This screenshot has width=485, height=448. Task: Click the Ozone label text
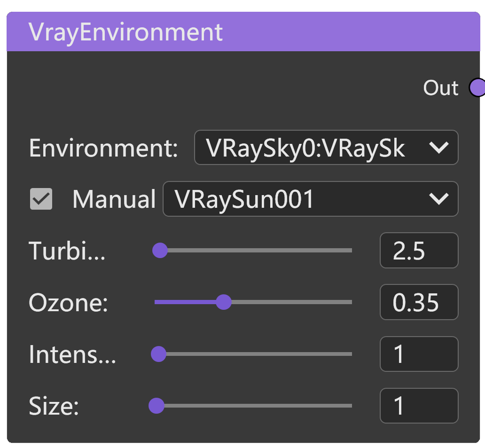(69, 303)
